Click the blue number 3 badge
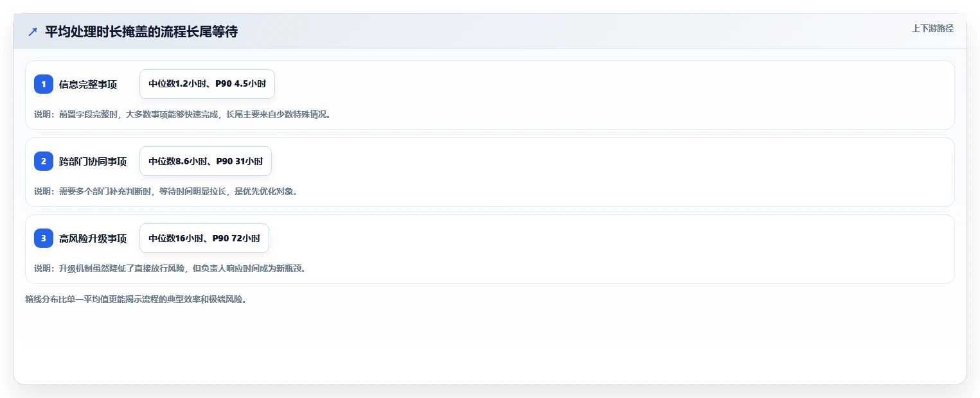This screenshot has height=398, width=980. [44, 238]
